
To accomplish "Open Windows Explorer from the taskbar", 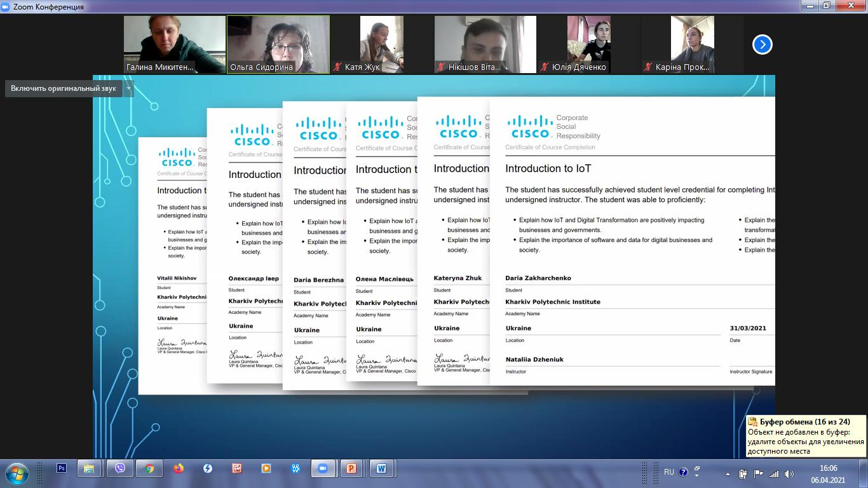I will pos(90,468).
